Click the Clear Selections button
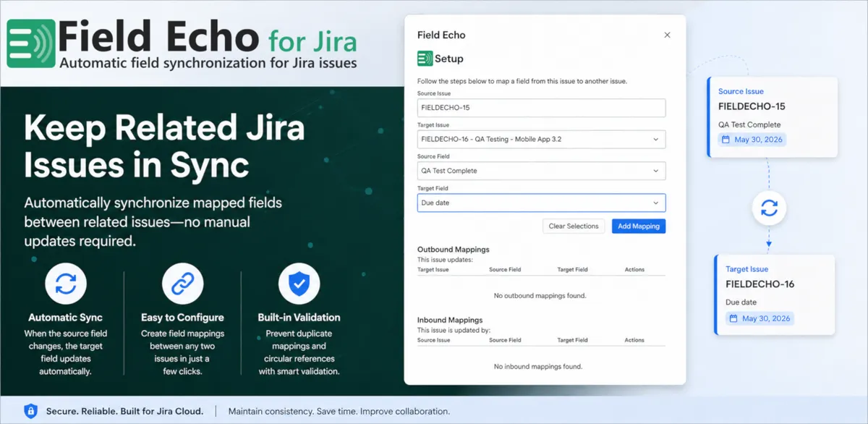 pos(574,226)
